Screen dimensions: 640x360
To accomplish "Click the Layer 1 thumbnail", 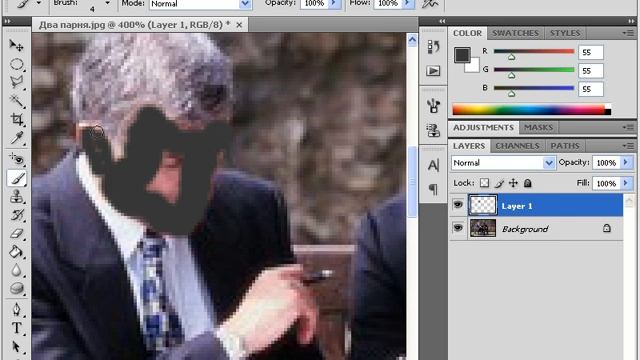I will [x=482, y=205].
